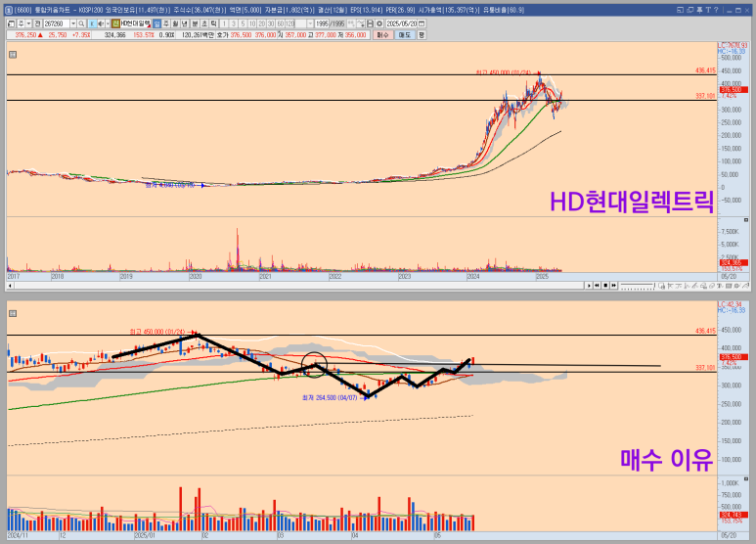This screenshot has height=544, width=756.
Task: Click the first drawing tool icon under upper chart
Action: 661,286
